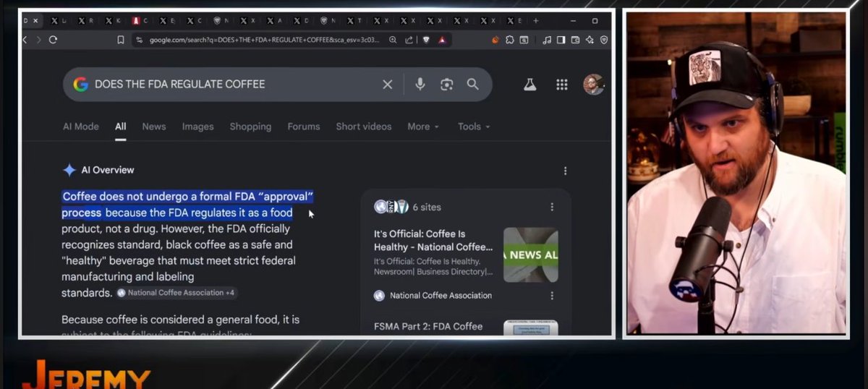This screenshot has height=389, width=868.
Task: Toggle the browser sidebar panel icon
Action: (x=561, y=40)
